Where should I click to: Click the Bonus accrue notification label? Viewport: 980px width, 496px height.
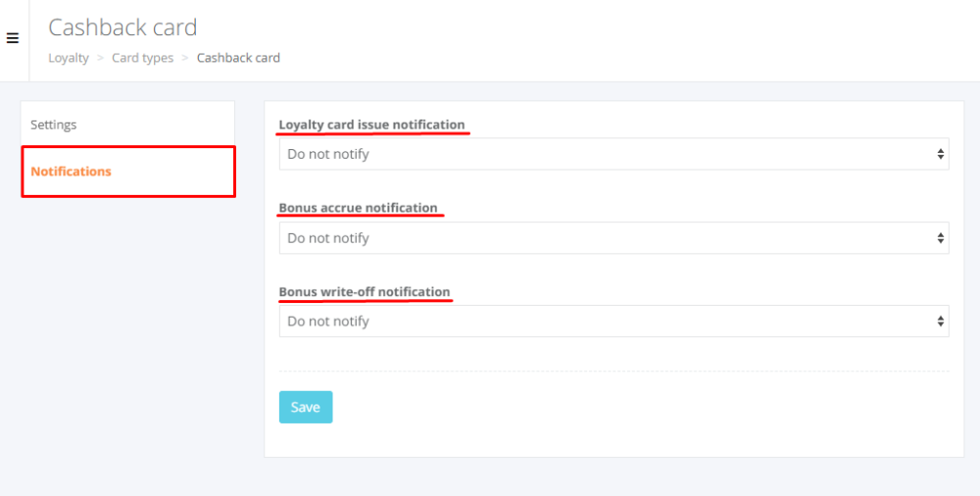coord(358,208)
